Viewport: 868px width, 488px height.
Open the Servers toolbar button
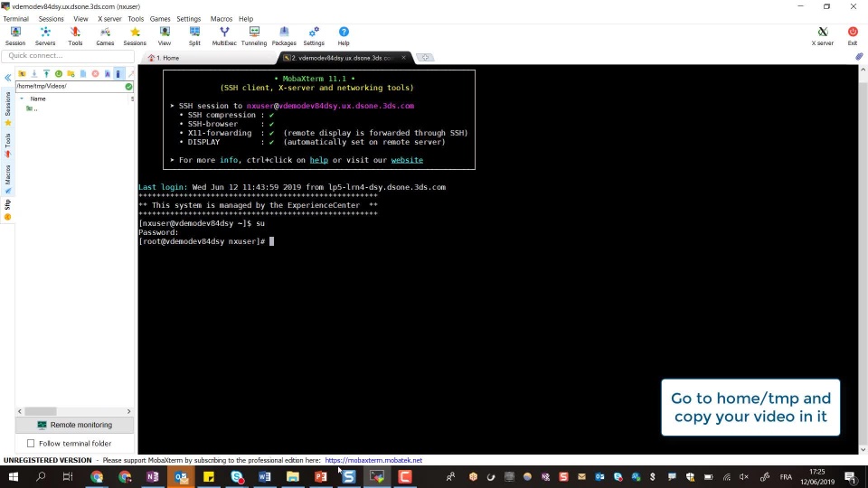click(x=45, y=36)
